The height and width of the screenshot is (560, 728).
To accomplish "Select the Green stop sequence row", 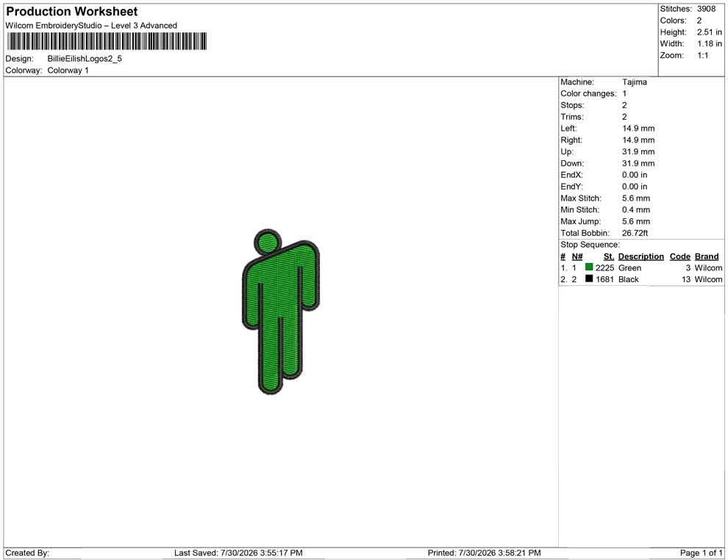I will click(641, 268).
